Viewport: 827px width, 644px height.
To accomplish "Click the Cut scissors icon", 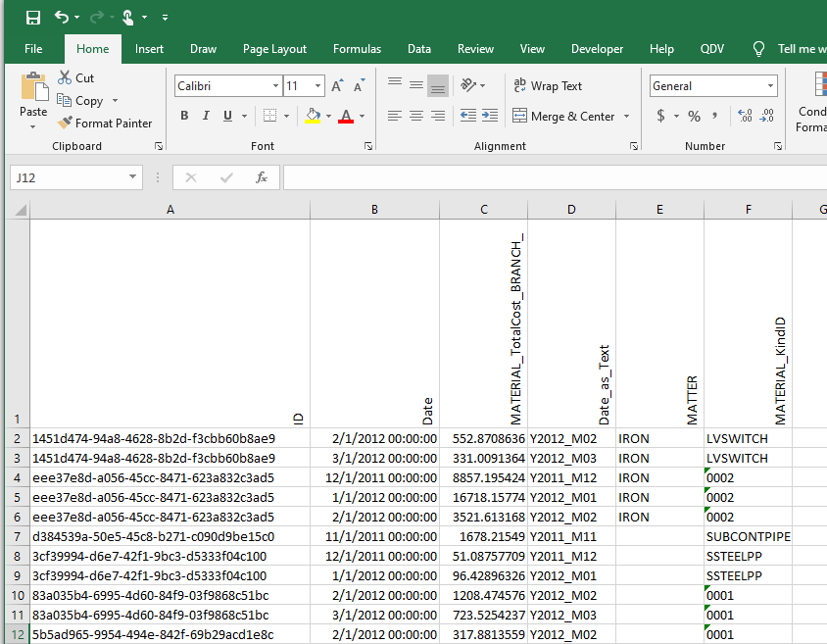I will point(66,78).
